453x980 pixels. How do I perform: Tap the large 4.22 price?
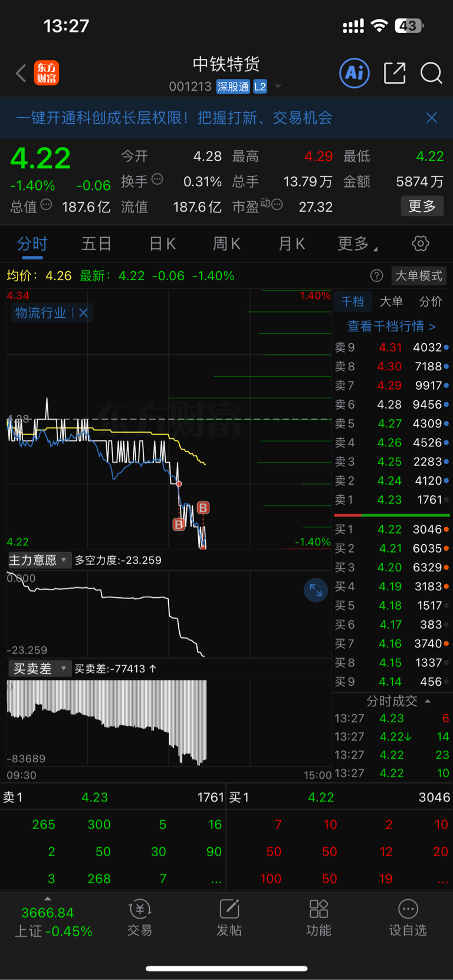[41, 158]
